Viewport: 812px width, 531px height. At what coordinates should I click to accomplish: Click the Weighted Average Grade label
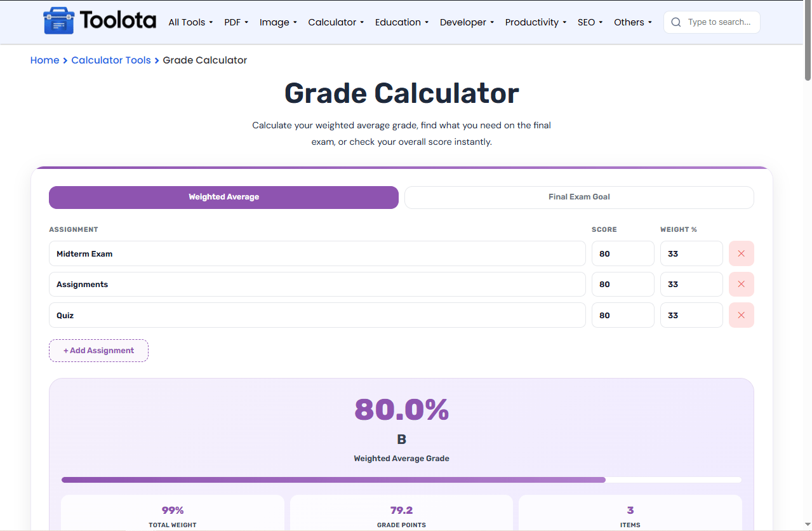402,459
